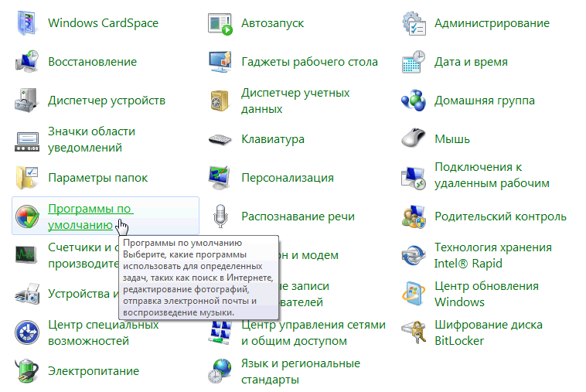Open the partially hidden Устройства link
Viewport: 586px width, 392px height.
83,294
